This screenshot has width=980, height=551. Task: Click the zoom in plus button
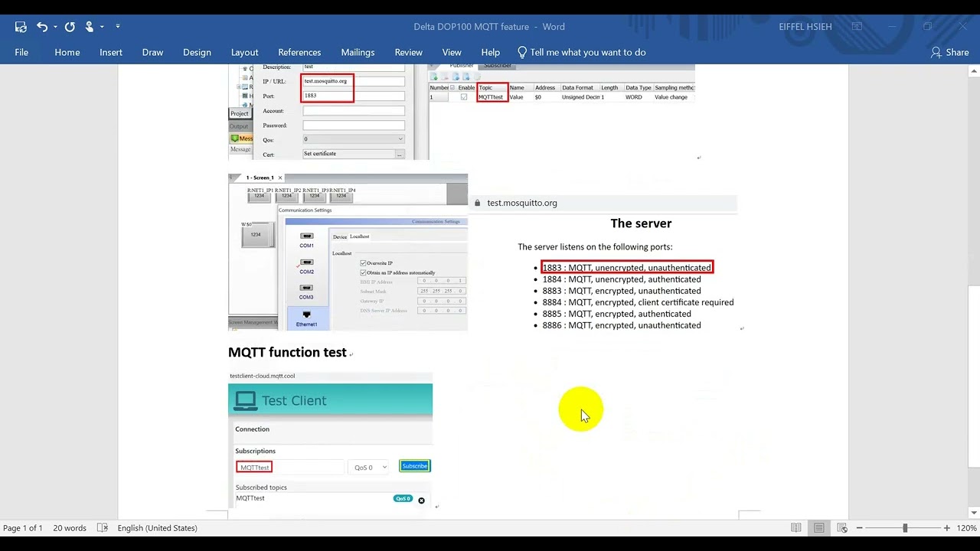coord(947,528)
